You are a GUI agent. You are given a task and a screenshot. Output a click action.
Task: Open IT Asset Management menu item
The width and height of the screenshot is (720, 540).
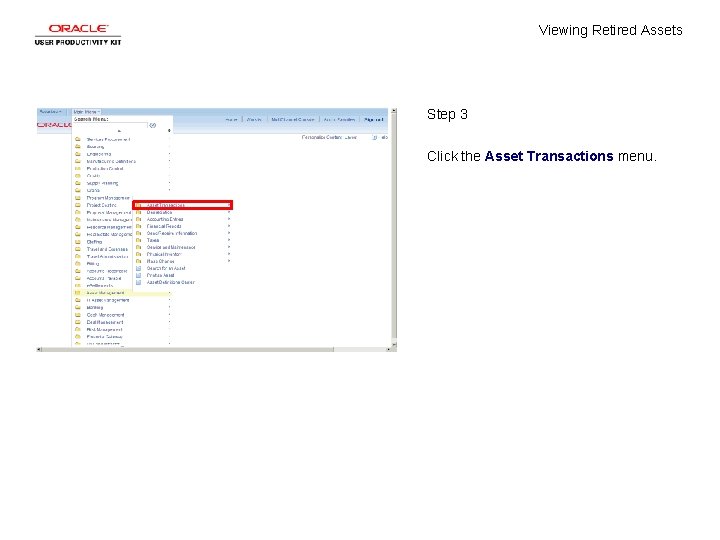(108, 300)
